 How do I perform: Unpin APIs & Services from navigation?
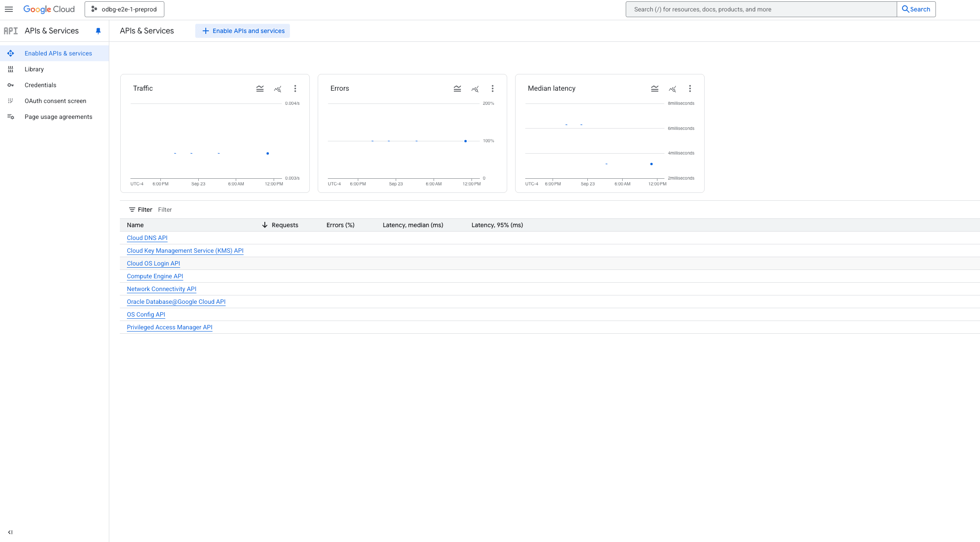click(x=98, y=31)
